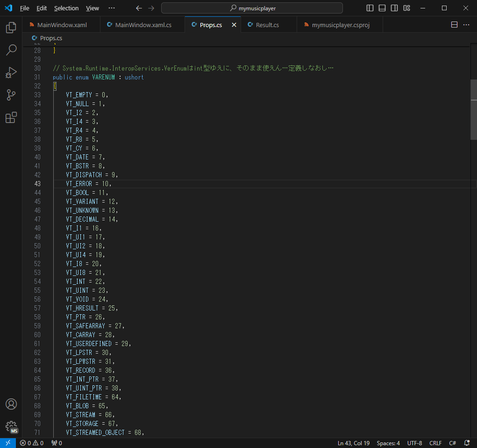Image resolution: width=477 pixels, height=448 pixels.
Task: Click the VT_EMPTY = 0 line
Action: pos(87,95)
